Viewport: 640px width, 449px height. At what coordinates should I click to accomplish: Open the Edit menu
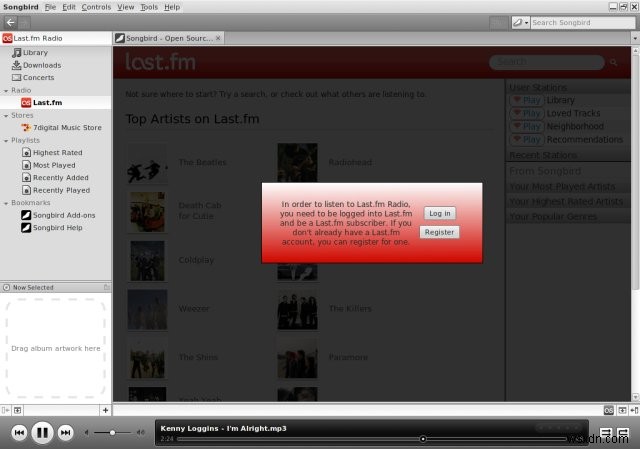click(x=69, y=7)
